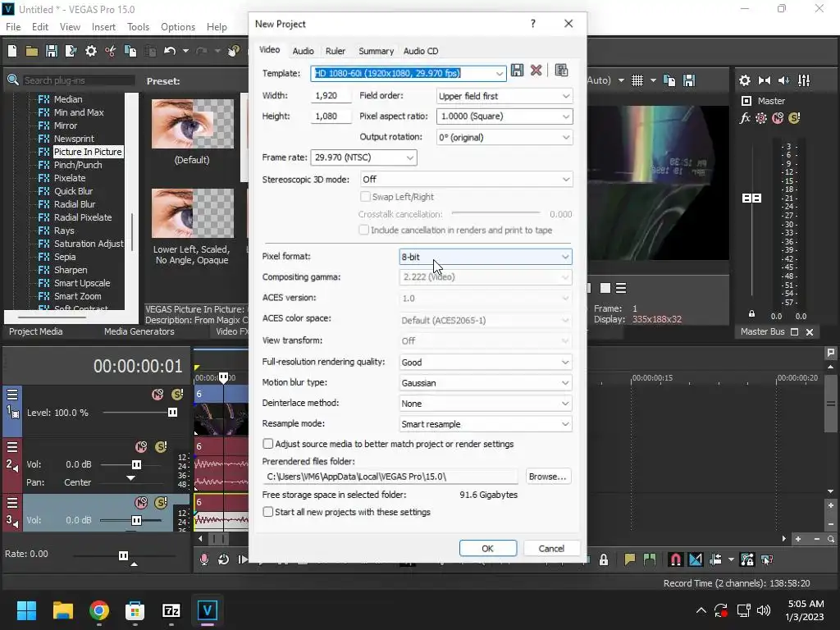Toggle the red magnet Snapping icon
The height and width of the screenshot is (630, 840).
tap(676, 559)
